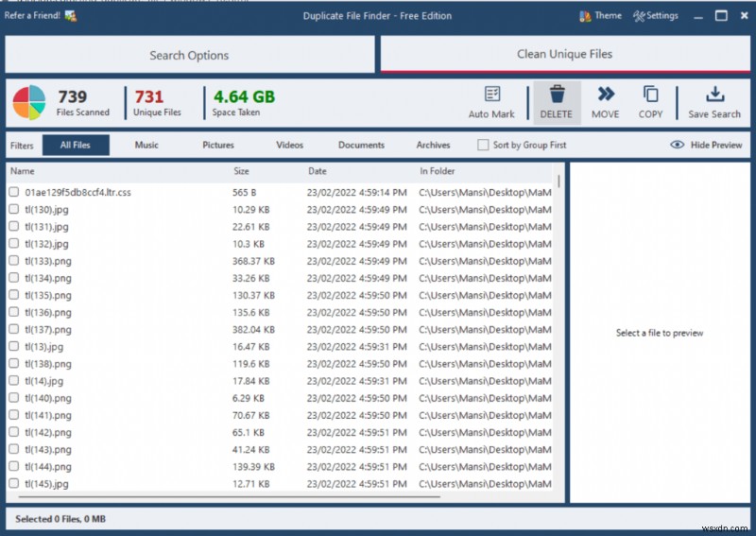Click the colorful pie chart icon
The width and height of the screenshot is (756, 536).
[30, 103]
